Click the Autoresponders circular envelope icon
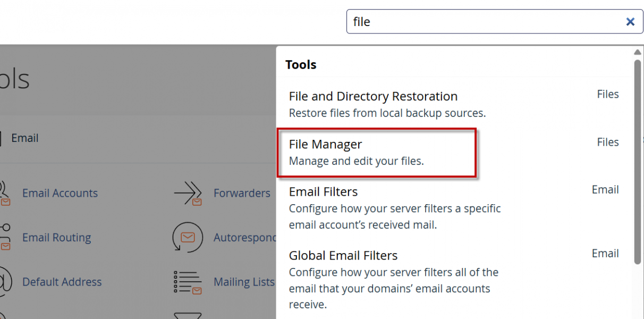 (x=188, y=238)
